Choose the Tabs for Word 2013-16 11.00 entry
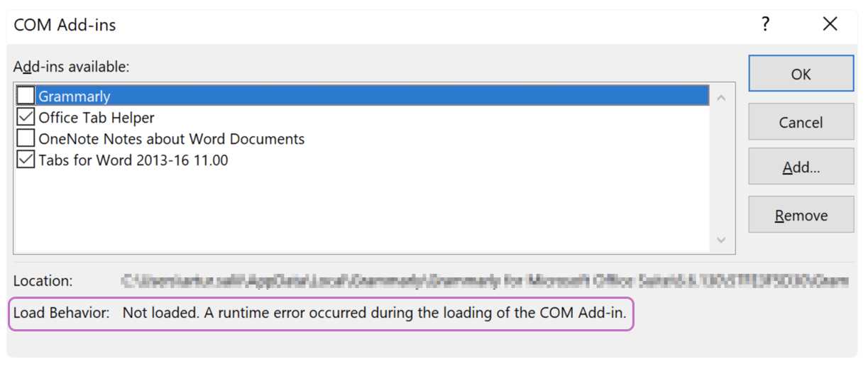868x391 pixels. (133, 160)
